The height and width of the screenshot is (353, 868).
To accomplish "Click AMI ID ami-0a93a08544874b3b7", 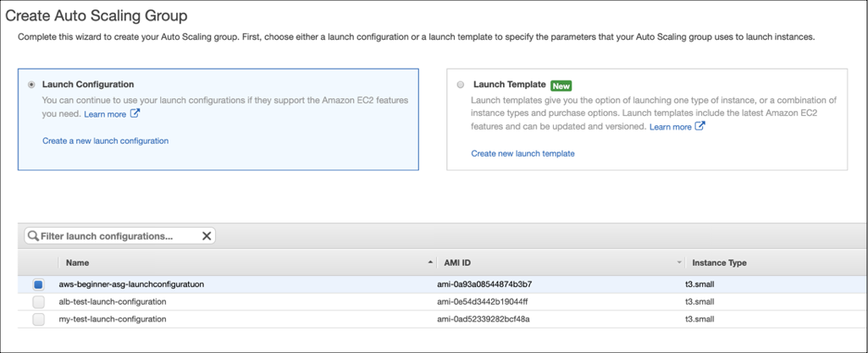I will (x=484, y=284).
